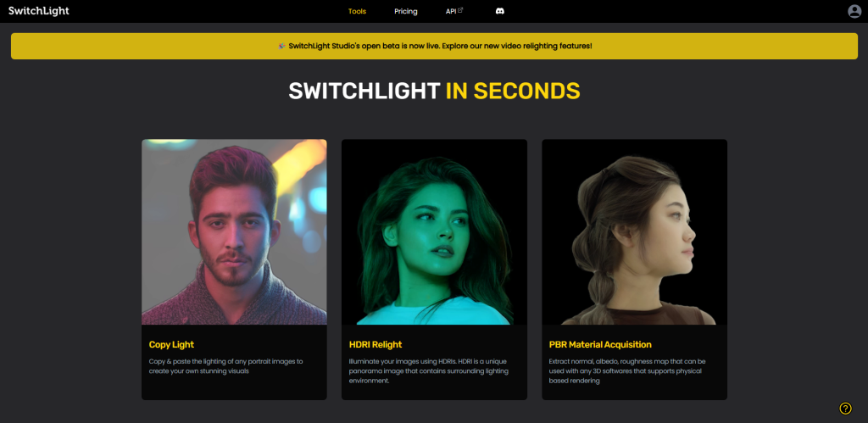Open PBR Material Acquisition title
The image size is (868, 423).
point(600,344)
